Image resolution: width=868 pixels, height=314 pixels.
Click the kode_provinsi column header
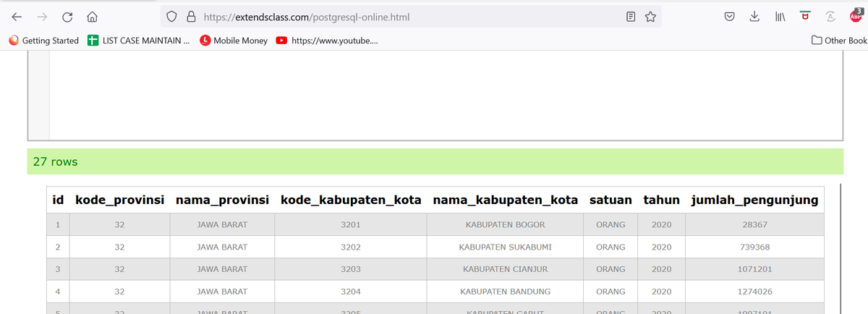click(x=119, y=199)
